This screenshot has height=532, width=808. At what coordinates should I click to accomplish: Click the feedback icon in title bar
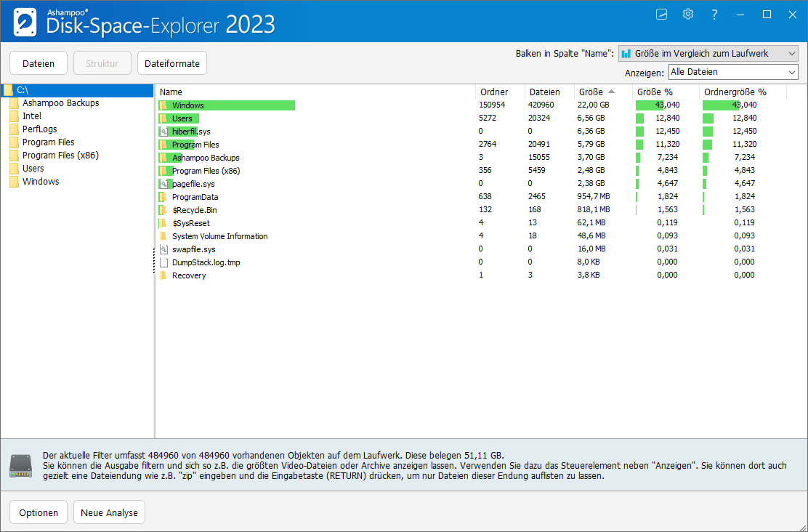[x=661, y=14]
